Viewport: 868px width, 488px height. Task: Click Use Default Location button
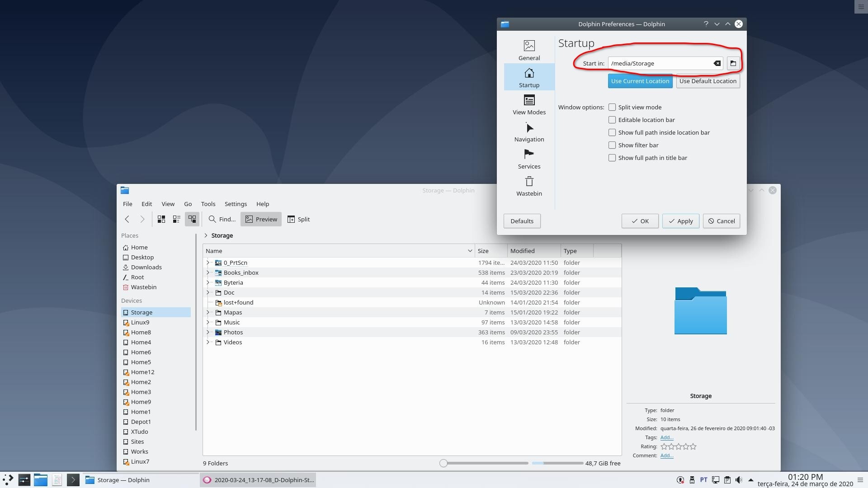(708, 81)
